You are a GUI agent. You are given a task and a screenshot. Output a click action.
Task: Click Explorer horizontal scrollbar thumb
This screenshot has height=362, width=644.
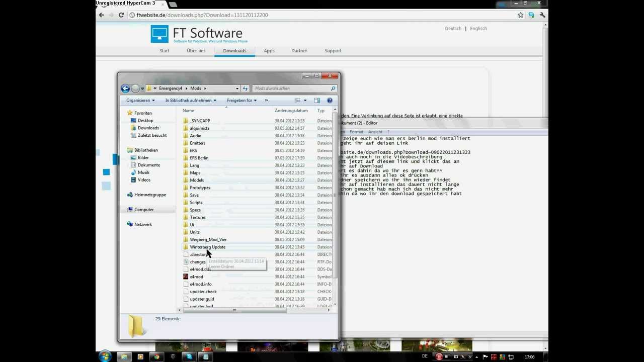pos(234,310)
